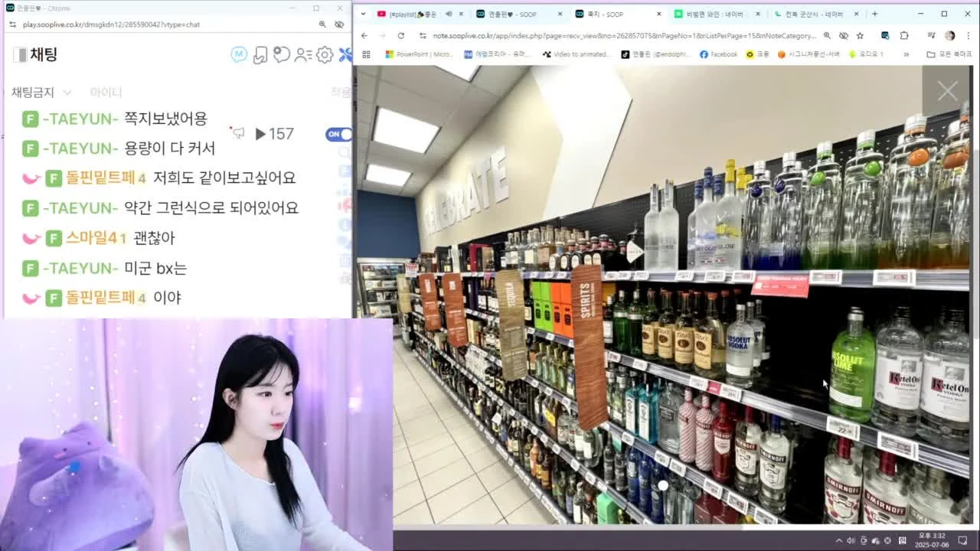Screen dimensions: 980x551
Task: Expand the 채팅금지 dropdown in chat window
Action: coord(41,93)
